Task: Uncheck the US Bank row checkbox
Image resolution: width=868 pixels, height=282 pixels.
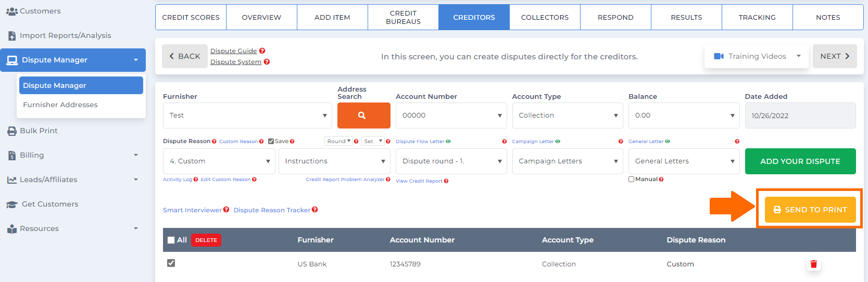Action: click(171, 263)
